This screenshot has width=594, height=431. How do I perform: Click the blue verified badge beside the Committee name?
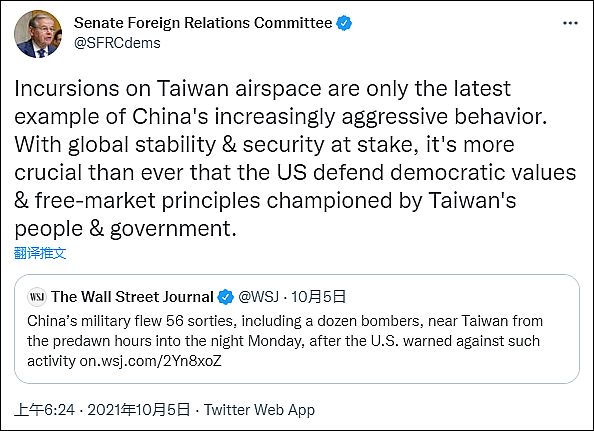coord(344,23)
